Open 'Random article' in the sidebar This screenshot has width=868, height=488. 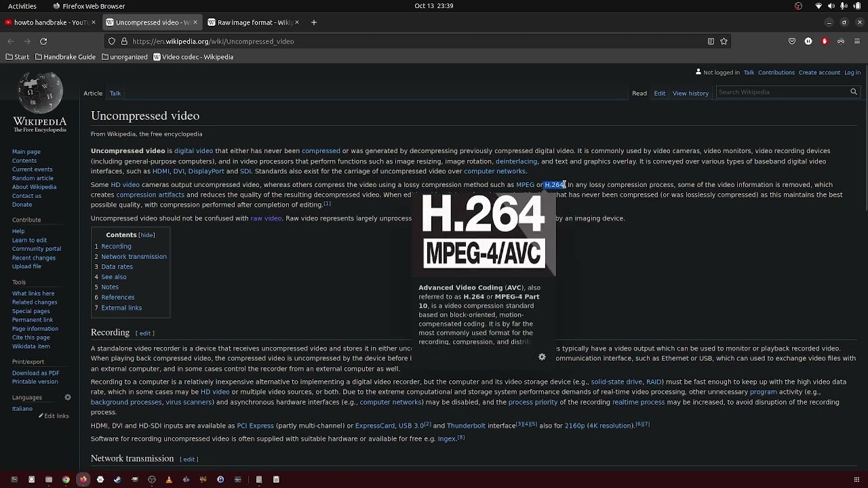[x=33, y=178]
